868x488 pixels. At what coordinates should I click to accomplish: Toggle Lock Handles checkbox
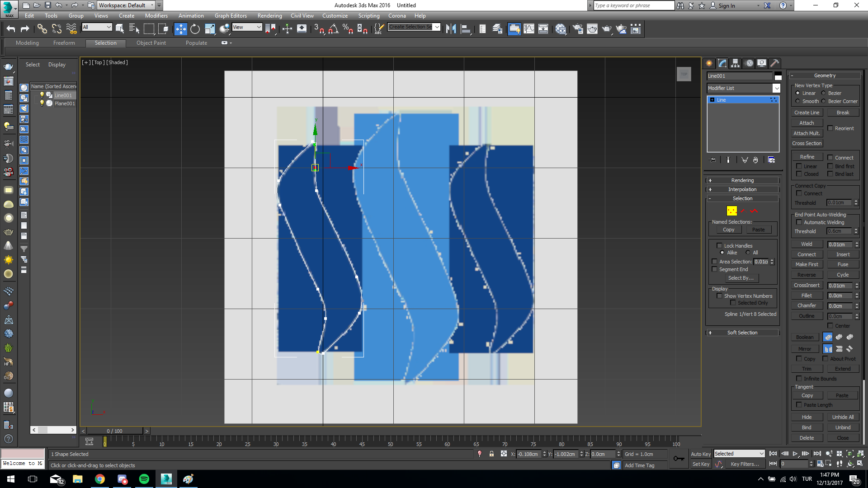coord(719,246)
